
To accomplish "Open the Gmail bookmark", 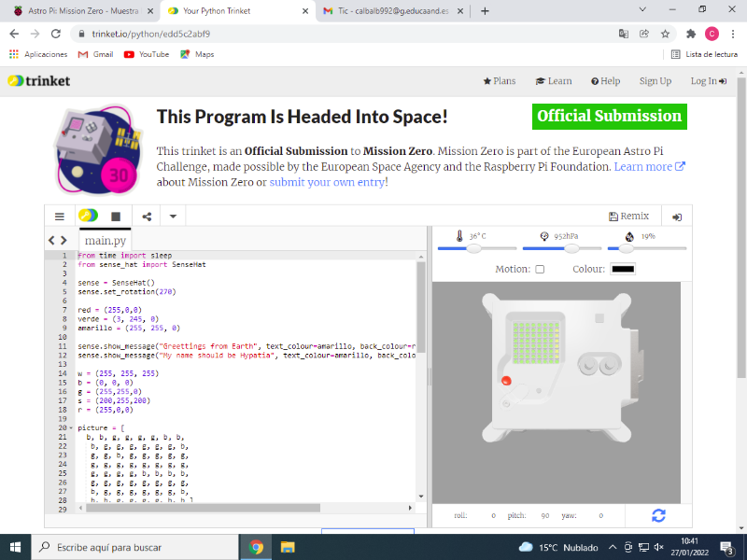I will pos(96,54).
